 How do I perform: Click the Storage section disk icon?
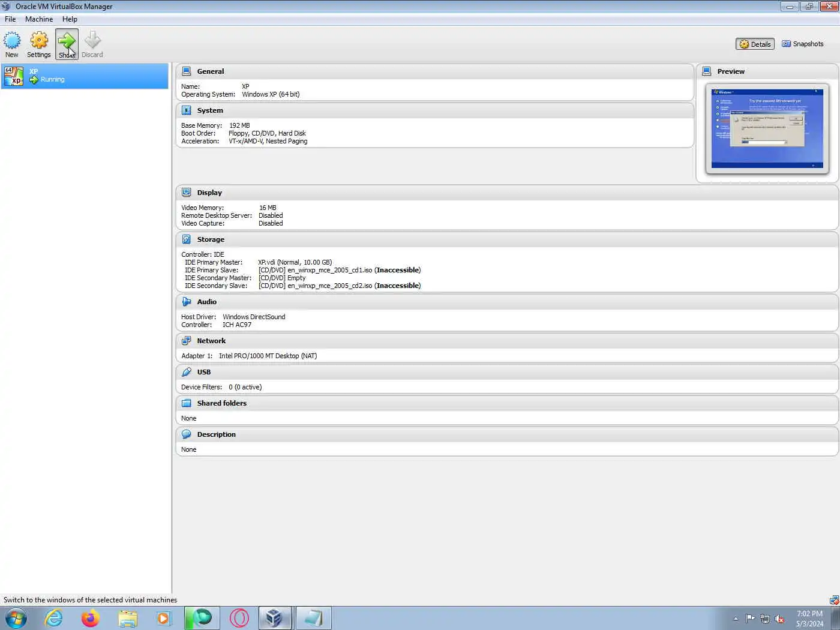coord(187,239)
